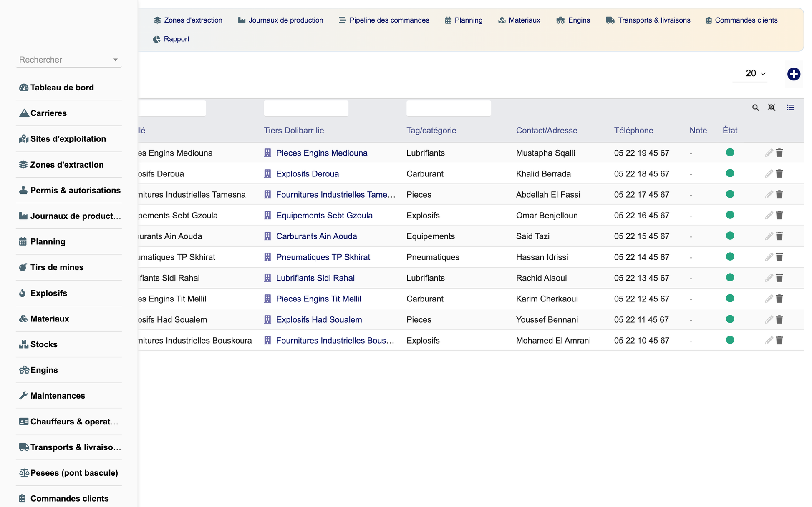
Task: Sort by the Tag/catégorie column header
Action: tap(431, 131)
